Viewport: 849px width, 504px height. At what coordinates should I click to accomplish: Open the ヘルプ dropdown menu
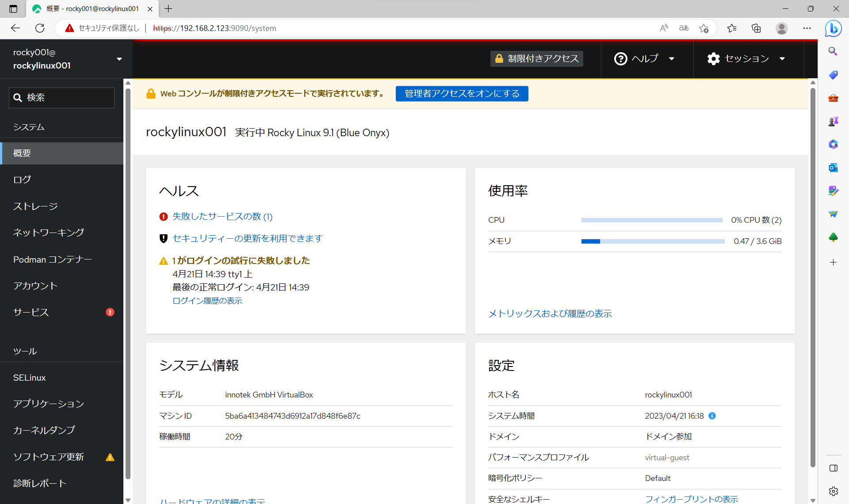pyautogui.click(x=644, y=58)
